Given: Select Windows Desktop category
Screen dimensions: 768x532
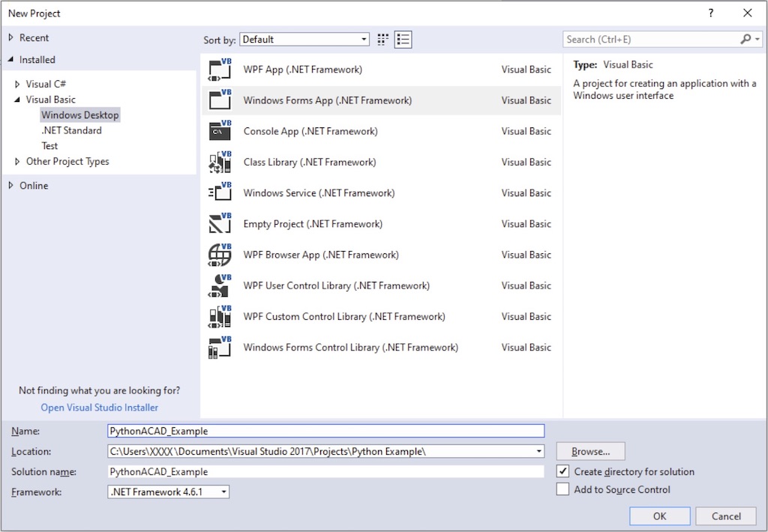Looking at the screenshot, I should point(79,115).
